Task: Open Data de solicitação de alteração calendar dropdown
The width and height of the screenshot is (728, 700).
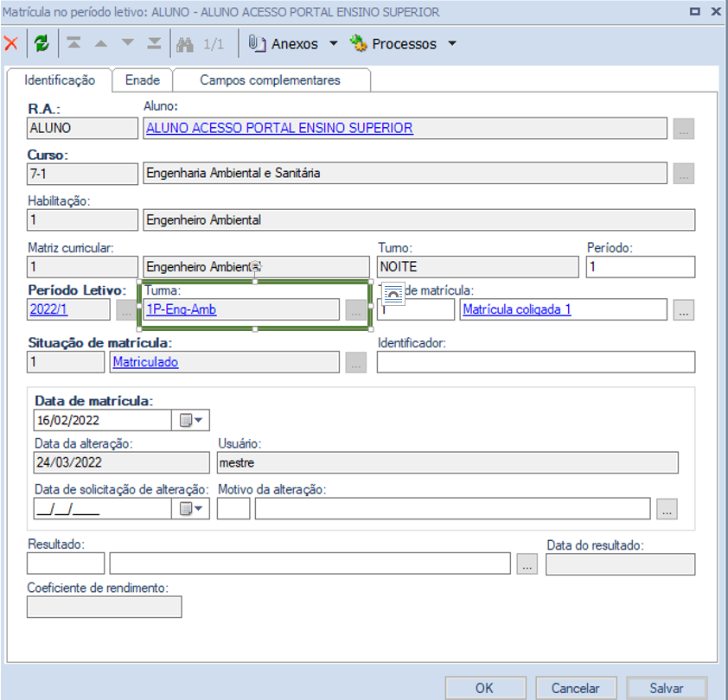Action: pyautogui.click(x=191, y=509)
